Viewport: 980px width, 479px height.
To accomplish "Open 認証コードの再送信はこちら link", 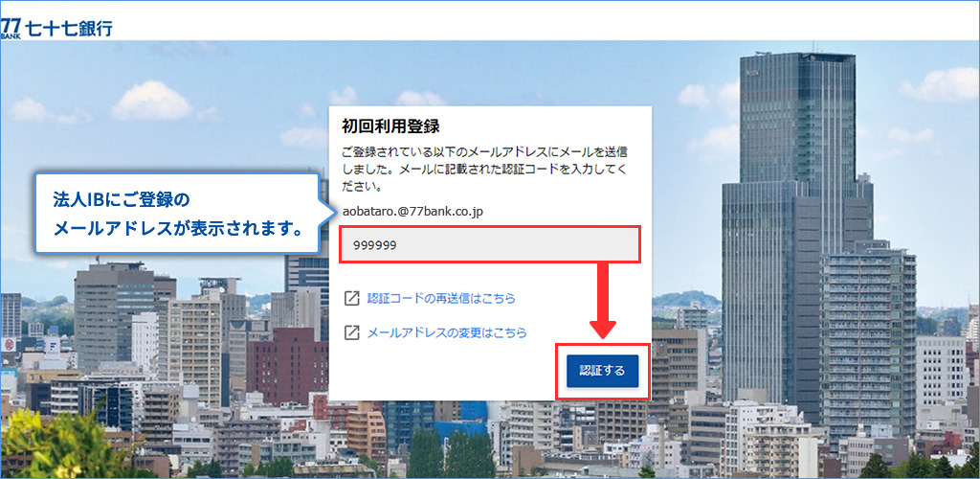I will click(441, 298).
